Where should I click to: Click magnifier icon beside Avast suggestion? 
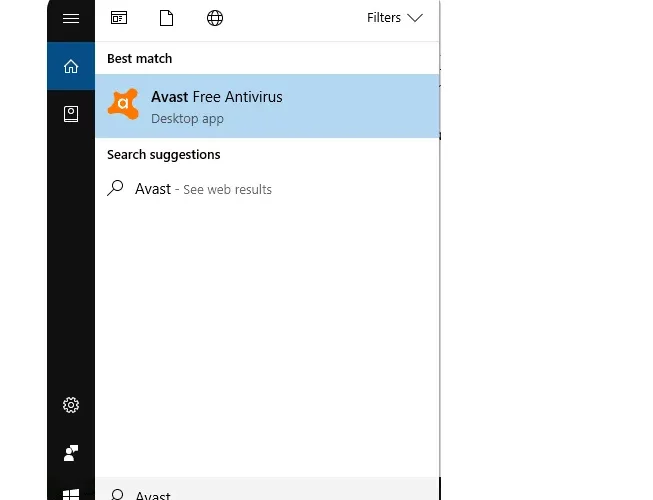point(115,188)
